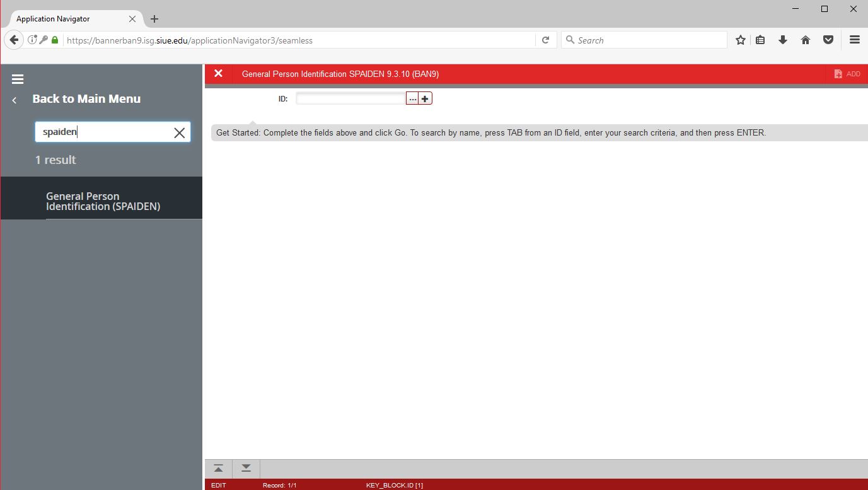
Task: Jump to previous section using bottom arrow
Action: [x=218, y=469]
